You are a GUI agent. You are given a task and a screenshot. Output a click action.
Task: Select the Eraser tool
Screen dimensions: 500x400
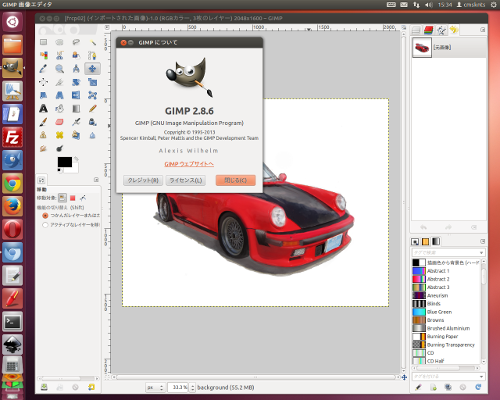(60, 122)
